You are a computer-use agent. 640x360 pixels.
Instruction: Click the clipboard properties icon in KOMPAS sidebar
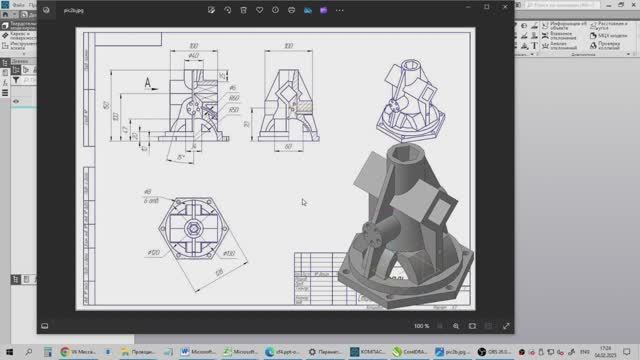tap(5, 73)
